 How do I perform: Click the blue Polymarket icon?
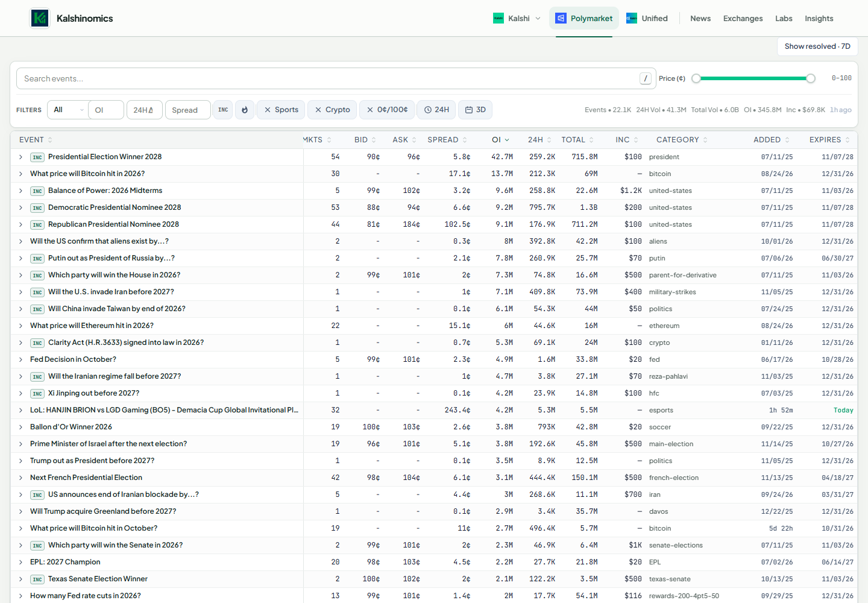coord(561,18)
